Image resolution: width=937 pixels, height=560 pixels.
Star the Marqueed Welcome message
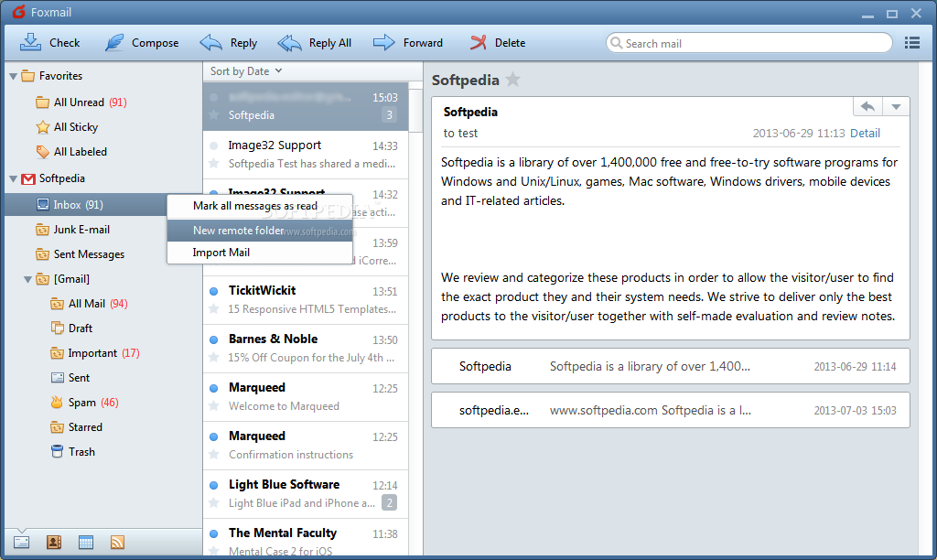coord(213,405)
